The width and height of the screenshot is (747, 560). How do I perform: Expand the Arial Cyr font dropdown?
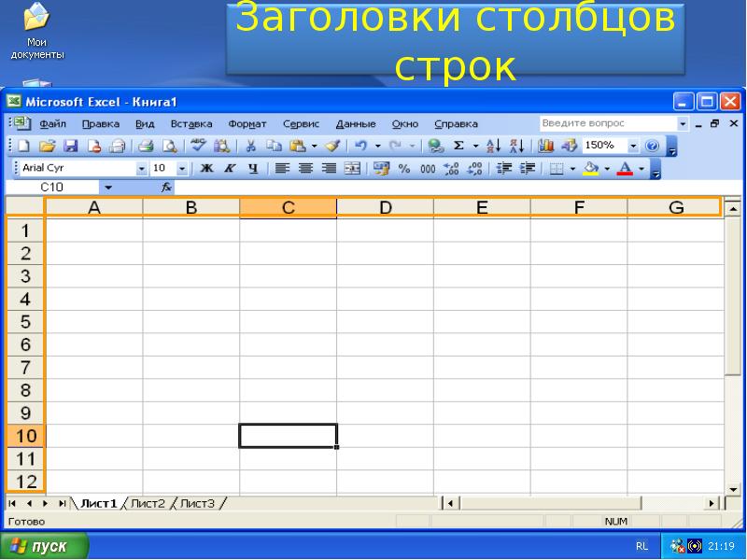point(142,169)
